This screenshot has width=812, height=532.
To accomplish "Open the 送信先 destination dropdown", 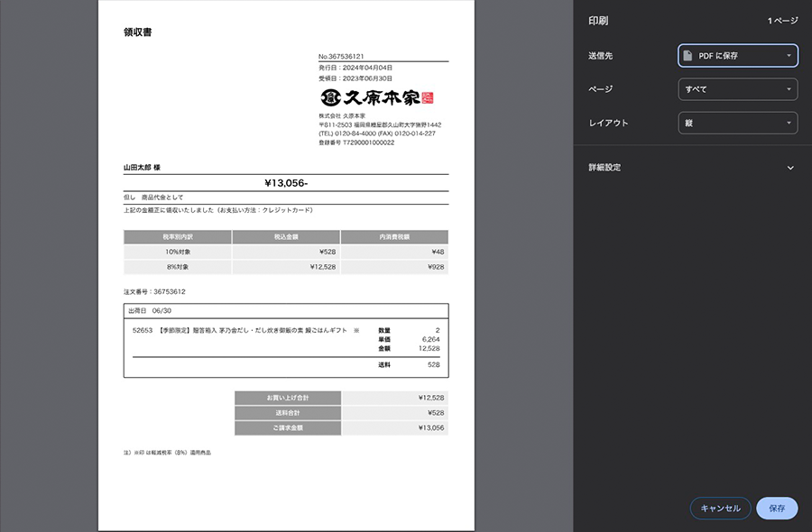I will [x=737, y=56].
